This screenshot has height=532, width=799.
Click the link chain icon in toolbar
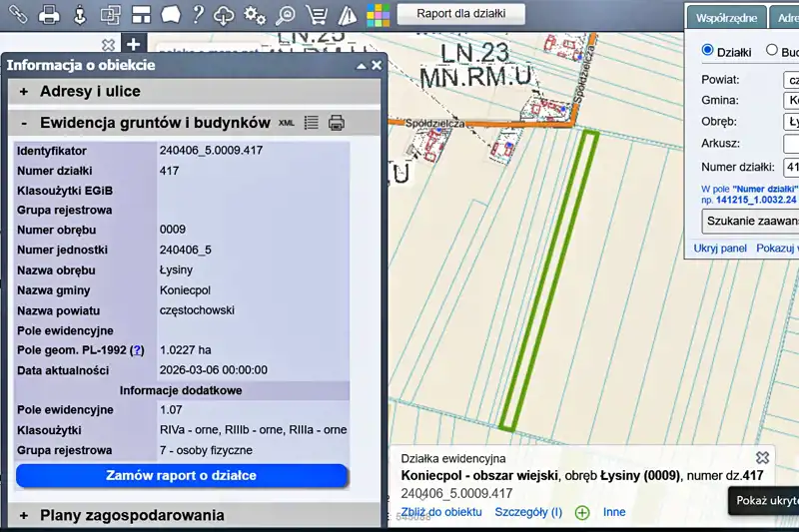pos(18,14)
